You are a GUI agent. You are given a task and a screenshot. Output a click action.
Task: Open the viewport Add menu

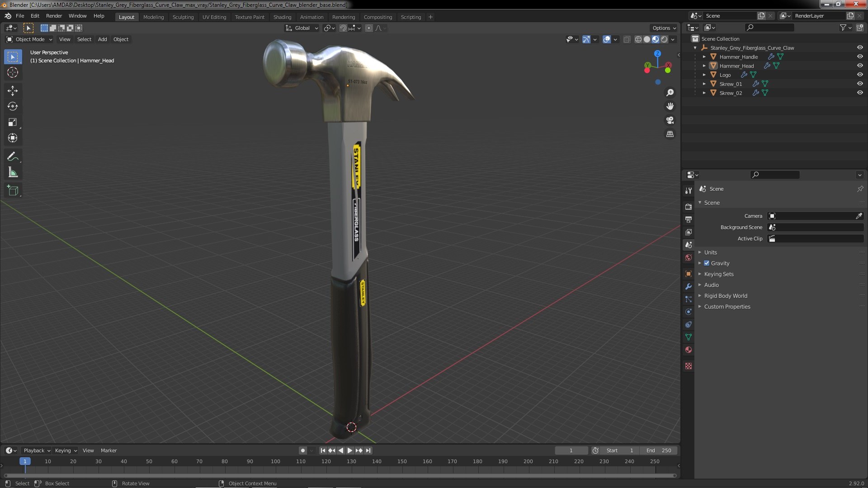click(103, 39)
